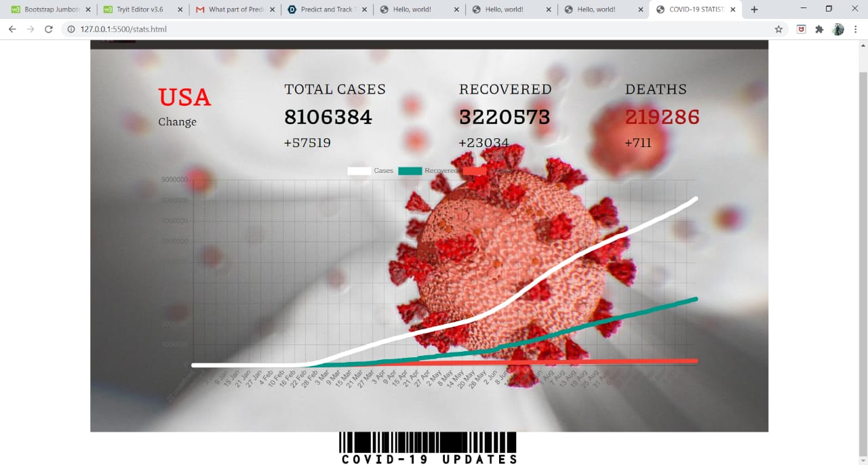Click the 9000000 y-axis label

tap(174, 180)
